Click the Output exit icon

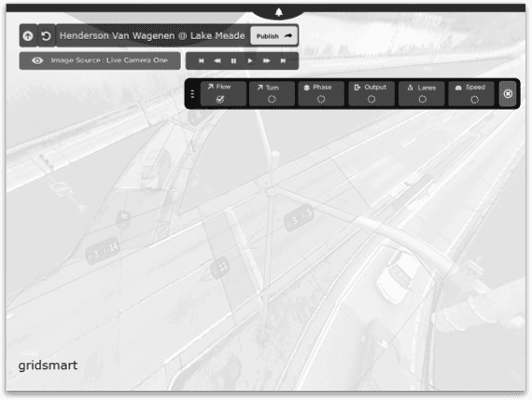click(357, 88)
